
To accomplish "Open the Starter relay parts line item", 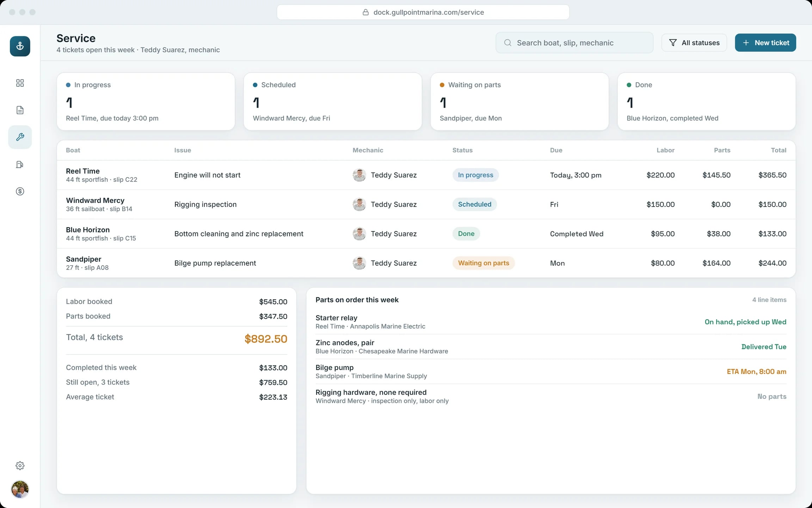I will (551, 322).
